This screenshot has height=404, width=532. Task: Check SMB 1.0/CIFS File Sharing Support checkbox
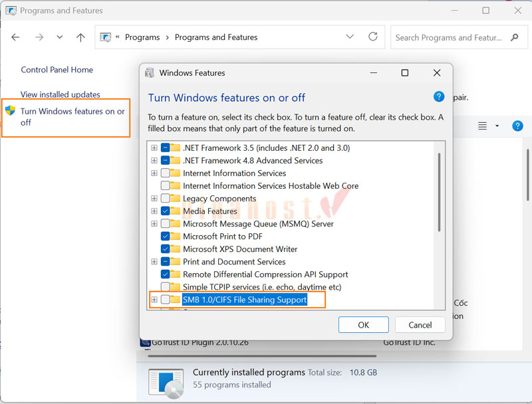click(165, 300)
